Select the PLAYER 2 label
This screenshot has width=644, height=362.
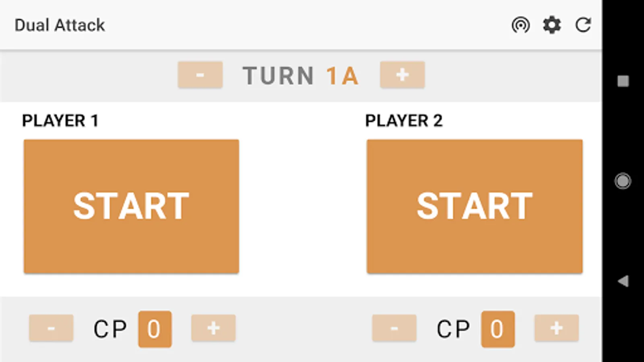coord(405,119)
